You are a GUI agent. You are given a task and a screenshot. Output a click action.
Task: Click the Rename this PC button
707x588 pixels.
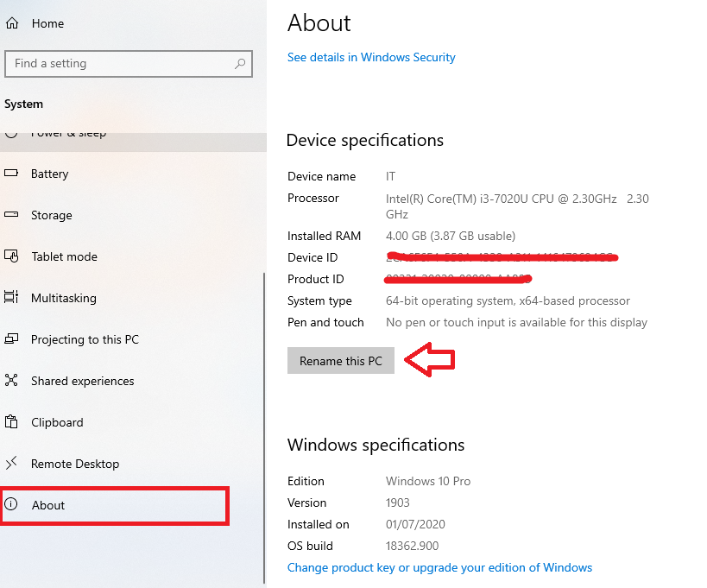(340, 360)
